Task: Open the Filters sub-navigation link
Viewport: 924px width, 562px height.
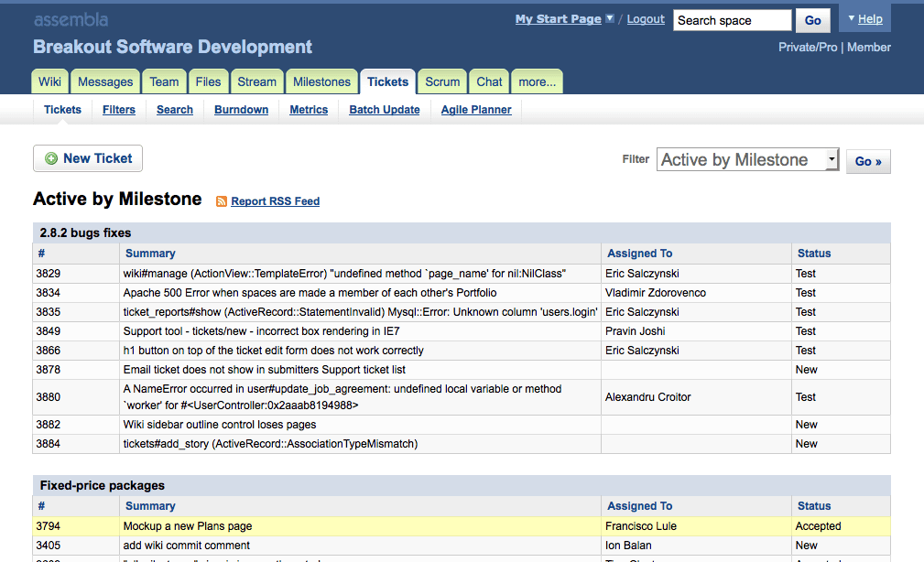Action: coord(119,110)
